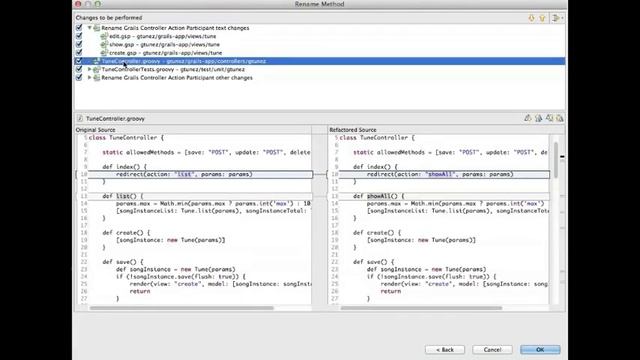Click the show.gsp file icon
Viewport: 640px width, 360px height.
click(x=104, y=44)
